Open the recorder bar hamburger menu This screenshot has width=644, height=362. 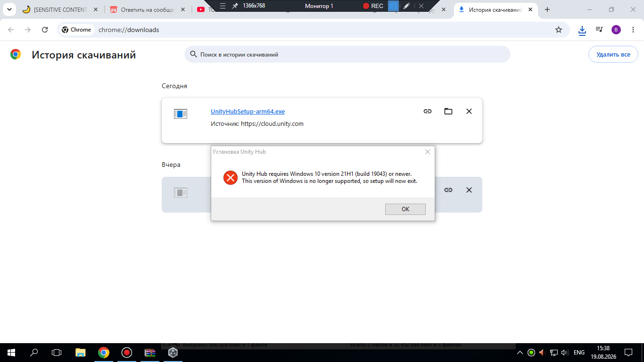pos(223,6)
